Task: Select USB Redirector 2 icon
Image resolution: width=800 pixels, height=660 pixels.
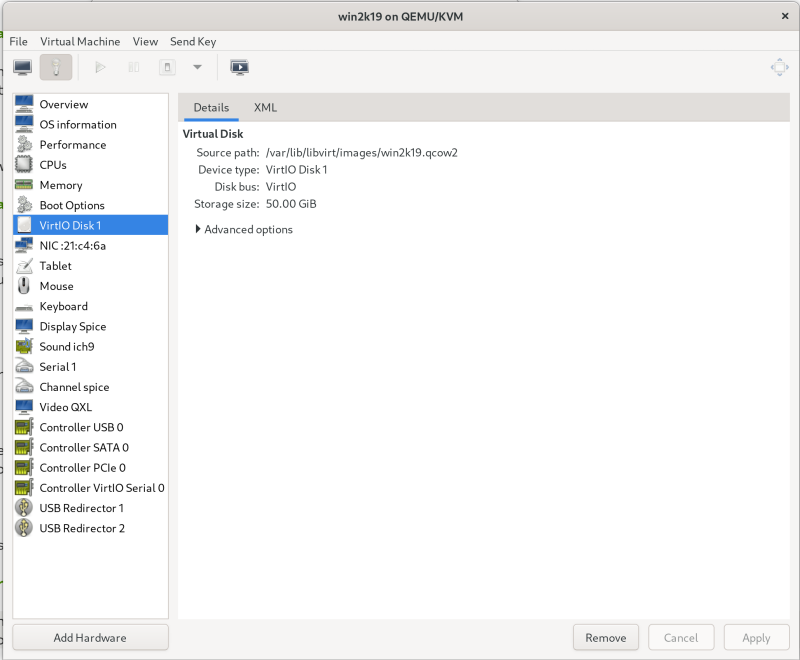Action: tap(24, 528)
